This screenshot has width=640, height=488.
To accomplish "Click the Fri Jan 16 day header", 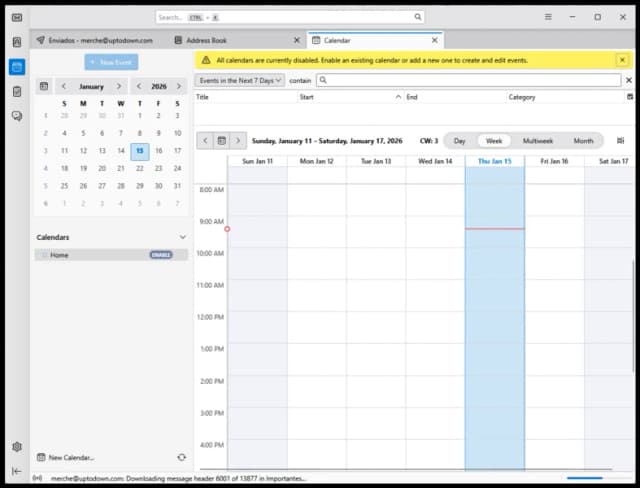I will 554,161.
